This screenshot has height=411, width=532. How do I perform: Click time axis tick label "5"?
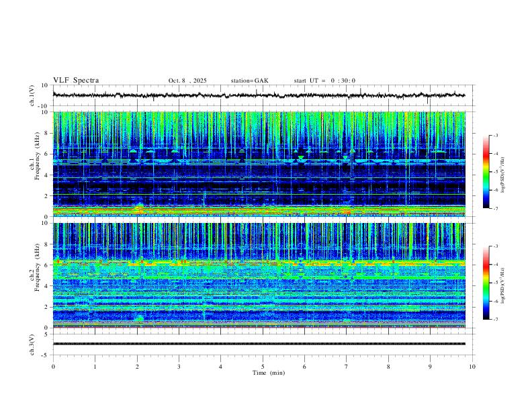tap(263, 367)
